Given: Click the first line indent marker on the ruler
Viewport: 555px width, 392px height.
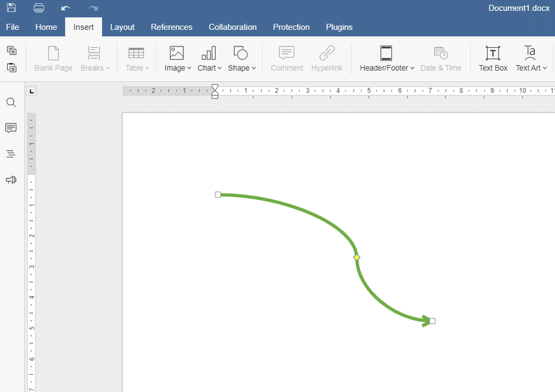Looking at the screenshot, I should pyautogui.click(x=215, y=87).
